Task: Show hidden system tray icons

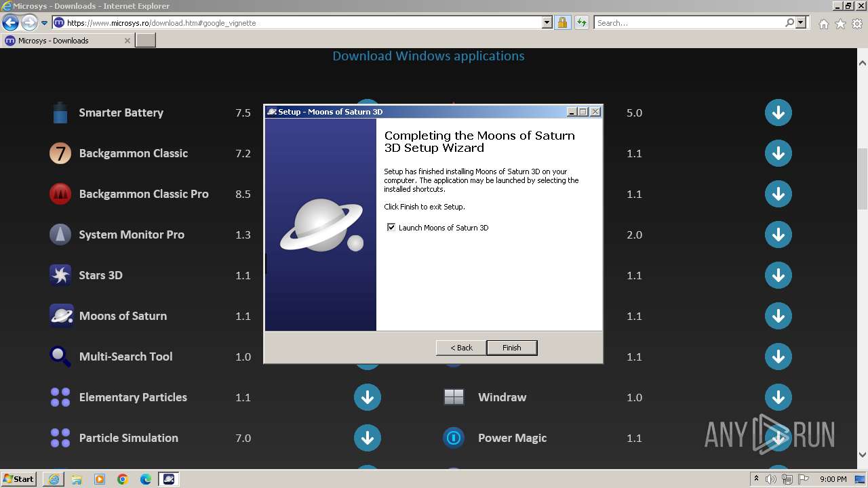Action: tap(756, 479)
